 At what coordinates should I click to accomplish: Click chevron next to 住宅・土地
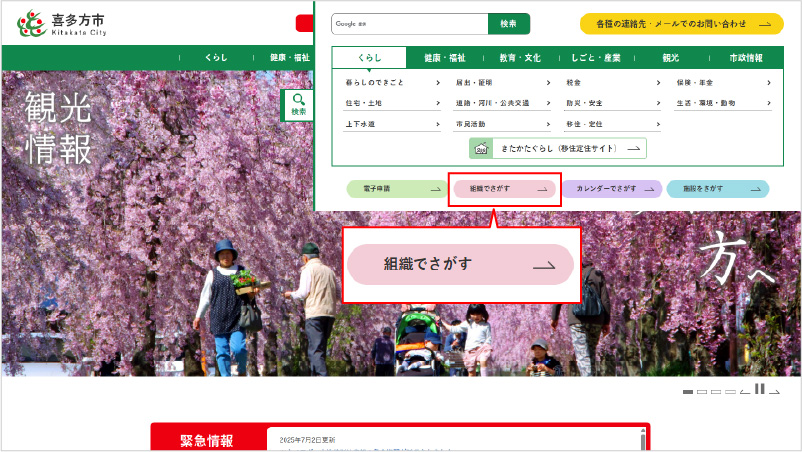(438, 103)
